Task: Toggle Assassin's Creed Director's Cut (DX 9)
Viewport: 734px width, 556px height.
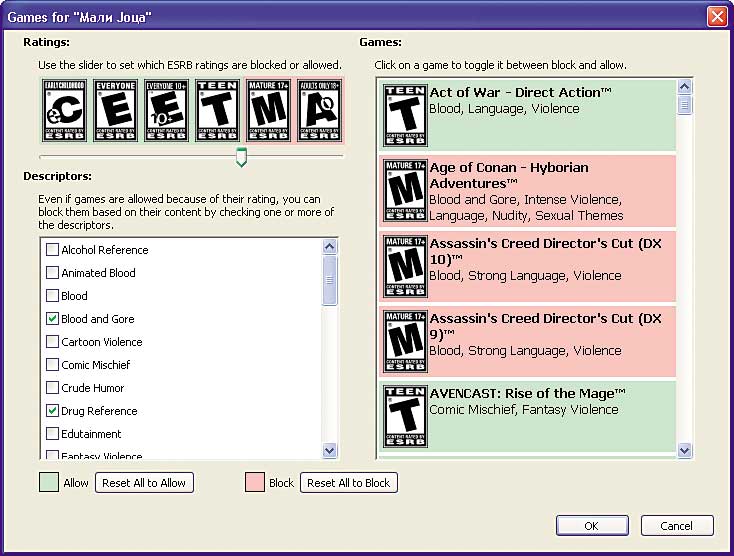Action: point(528,342)
